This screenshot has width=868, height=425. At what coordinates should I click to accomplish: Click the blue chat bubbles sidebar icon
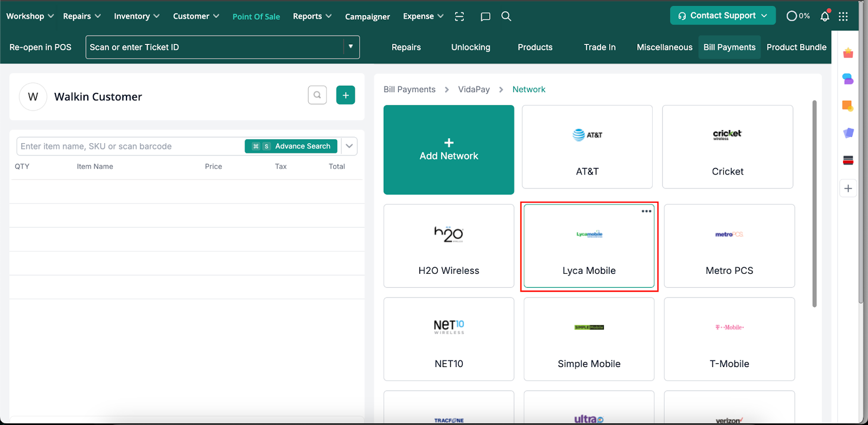[x=848, y=79]
